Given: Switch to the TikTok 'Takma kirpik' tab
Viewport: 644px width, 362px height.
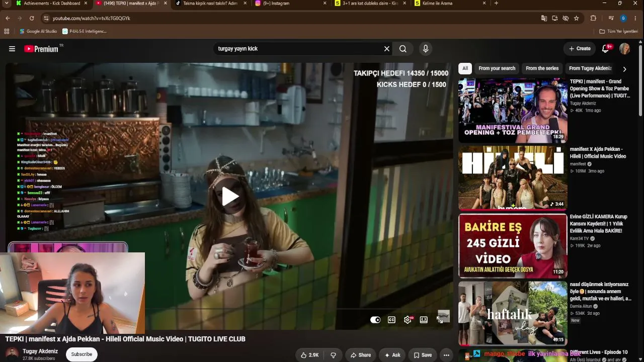Looking at the screenshot, I should point(210,3).
